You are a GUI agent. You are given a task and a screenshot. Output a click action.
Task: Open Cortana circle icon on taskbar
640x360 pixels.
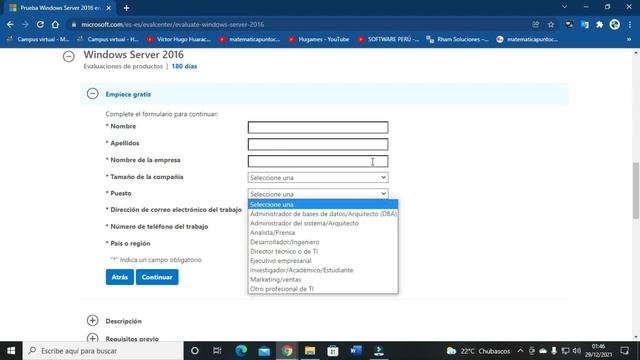(195, 351)
